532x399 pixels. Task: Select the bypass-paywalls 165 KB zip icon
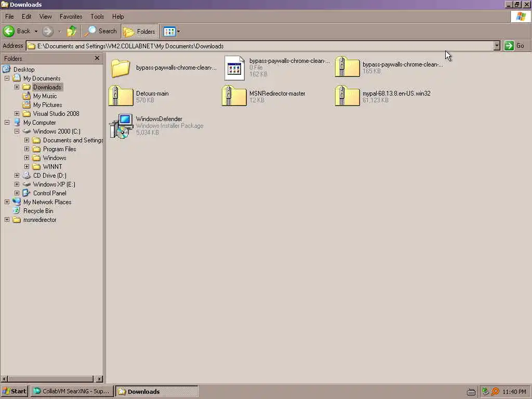(347, 67)
